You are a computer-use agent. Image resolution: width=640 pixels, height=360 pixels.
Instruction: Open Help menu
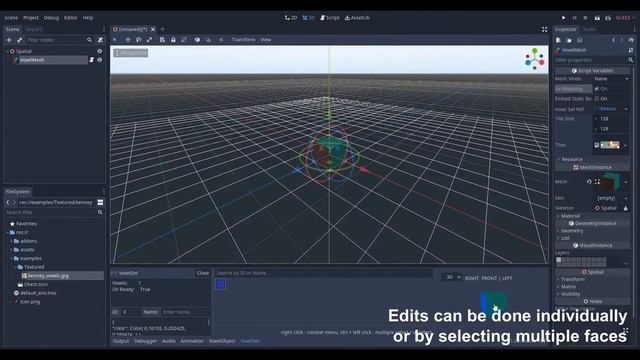(x=88, y=18)
